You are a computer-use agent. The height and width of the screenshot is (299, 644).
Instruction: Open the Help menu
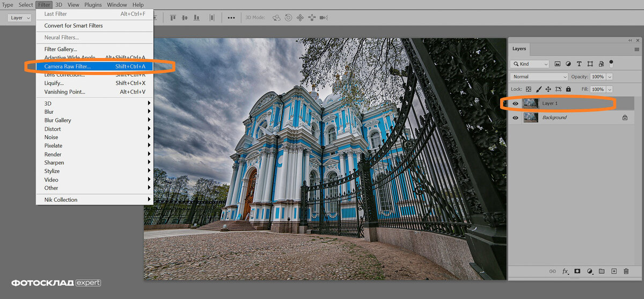[138, 5]
